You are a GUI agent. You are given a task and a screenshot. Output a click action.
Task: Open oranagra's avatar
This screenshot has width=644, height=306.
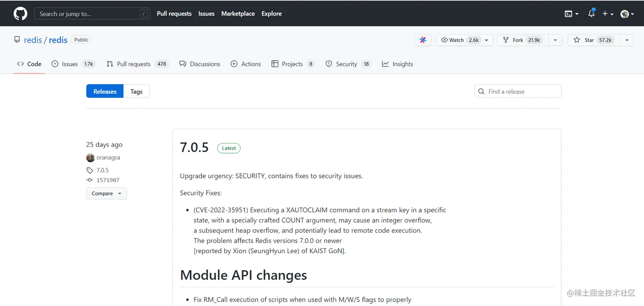tap(90, 157)
